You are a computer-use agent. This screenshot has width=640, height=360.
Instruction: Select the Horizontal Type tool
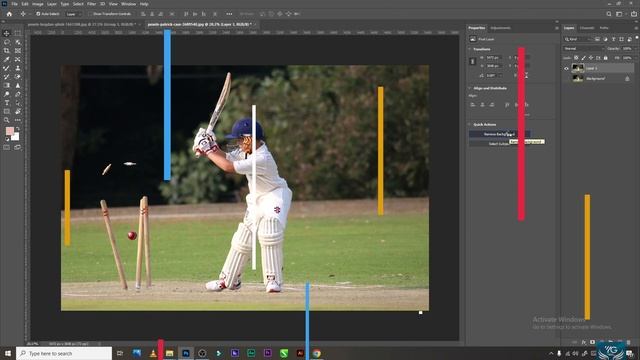7,103
